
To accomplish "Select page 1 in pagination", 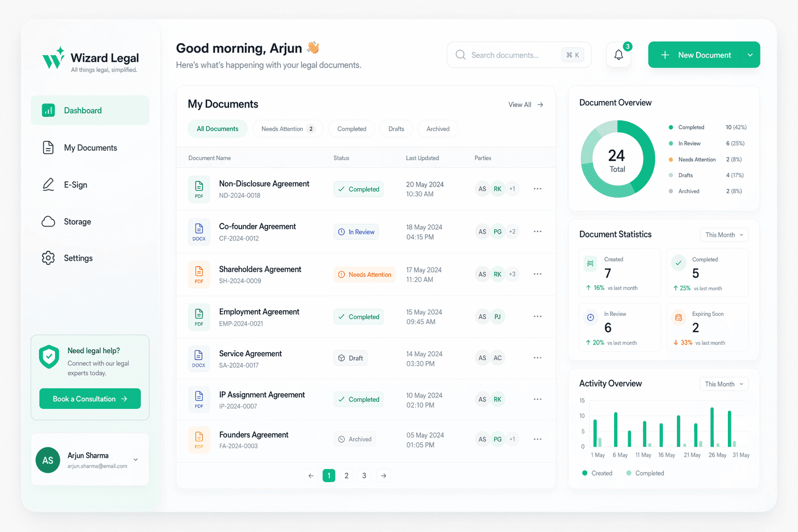I will [x=329, y=475].
